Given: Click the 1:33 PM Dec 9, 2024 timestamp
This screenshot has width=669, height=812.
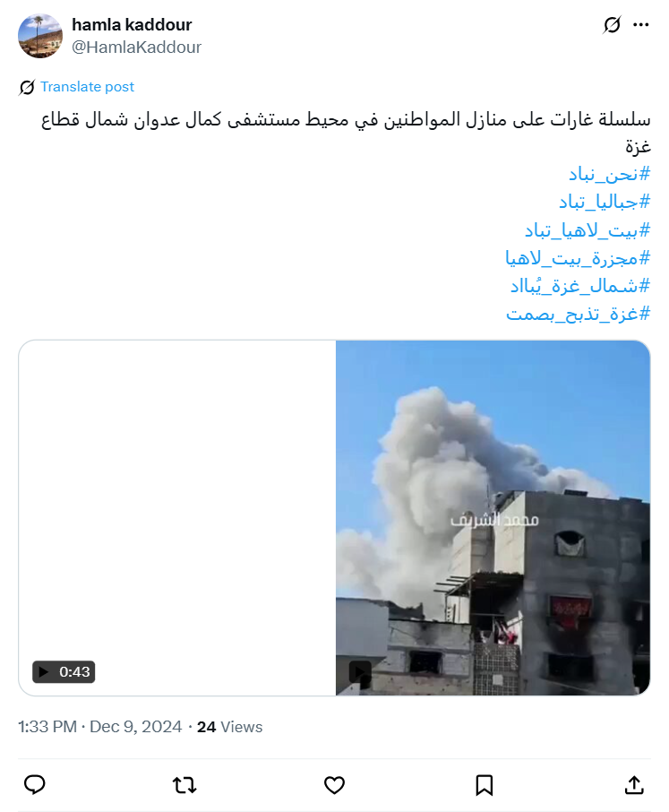Looking at the screenshot, I should click(100, 727).
